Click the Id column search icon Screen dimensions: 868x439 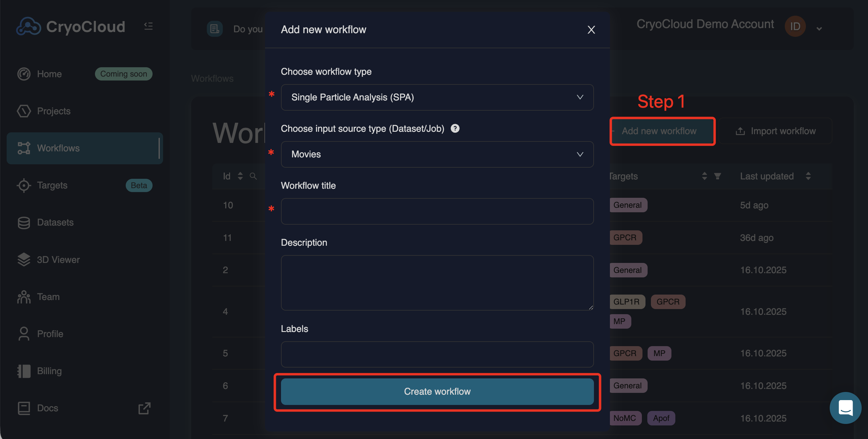(253, 176)
